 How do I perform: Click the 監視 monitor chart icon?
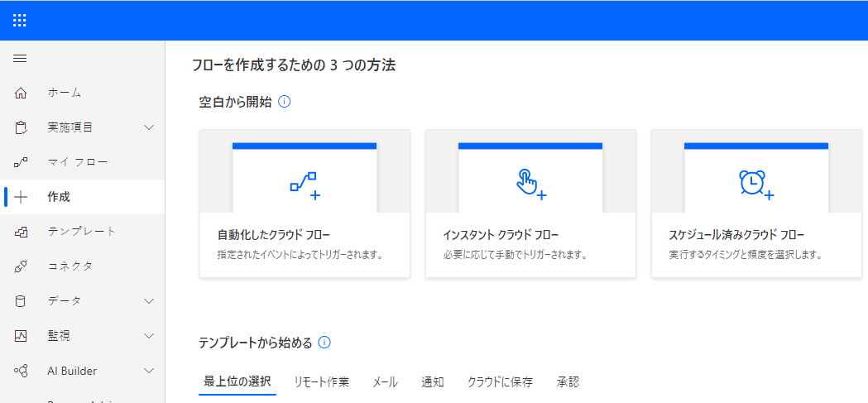pos(21,335)
